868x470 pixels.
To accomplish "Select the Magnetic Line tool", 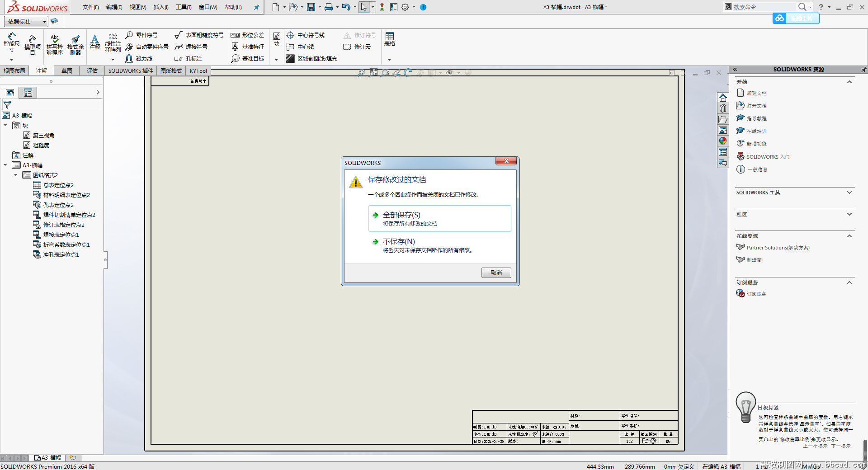I will click(139, 58).
